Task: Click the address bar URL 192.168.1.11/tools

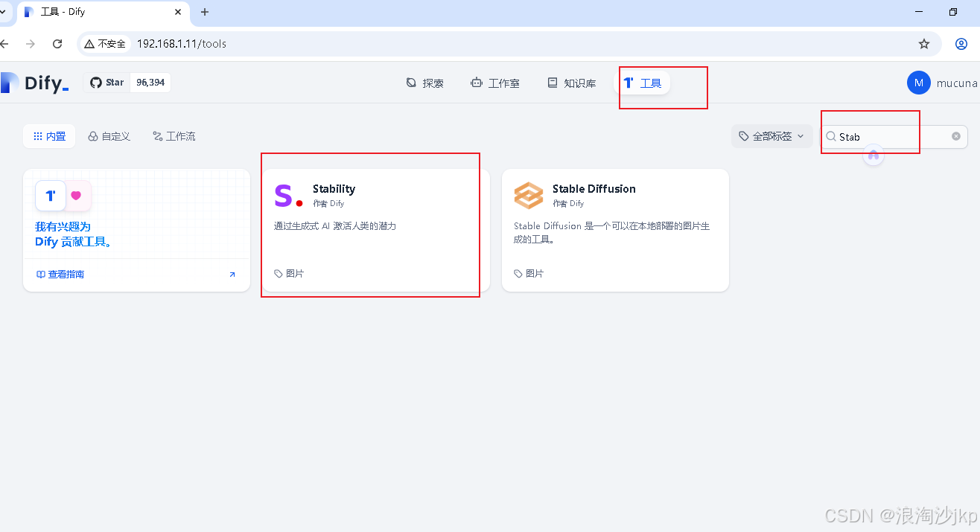Action: [182, 44]
